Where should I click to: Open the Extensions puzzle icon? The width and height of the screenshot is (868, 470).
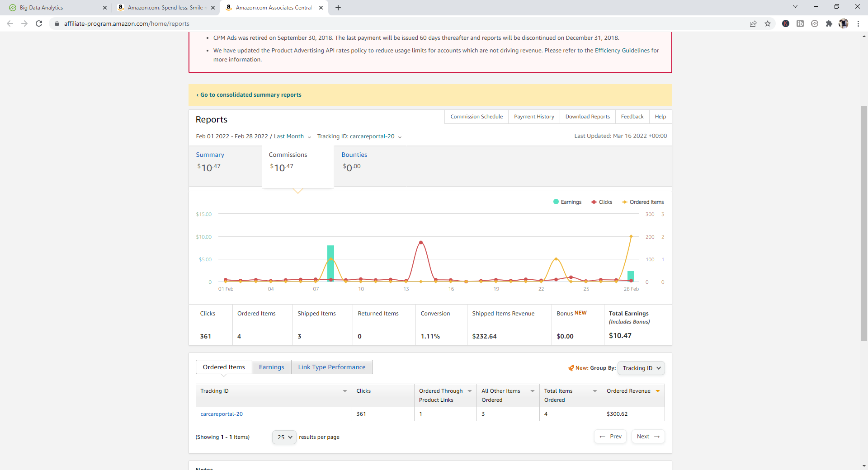[x=829, y=23]
